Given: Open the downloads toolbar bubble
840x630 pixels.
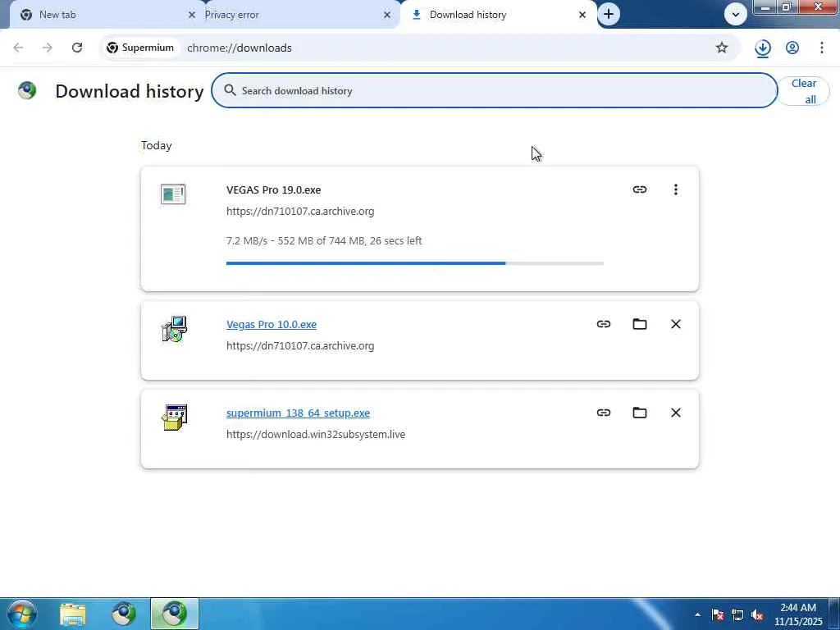Looking at the screenshot, I should (763, 48).
